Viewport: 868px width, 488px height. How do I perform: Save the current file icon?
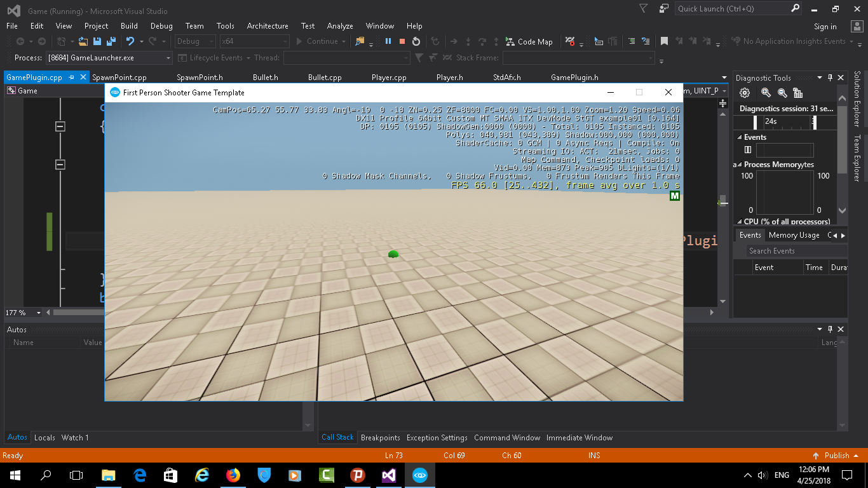point(97,41)
